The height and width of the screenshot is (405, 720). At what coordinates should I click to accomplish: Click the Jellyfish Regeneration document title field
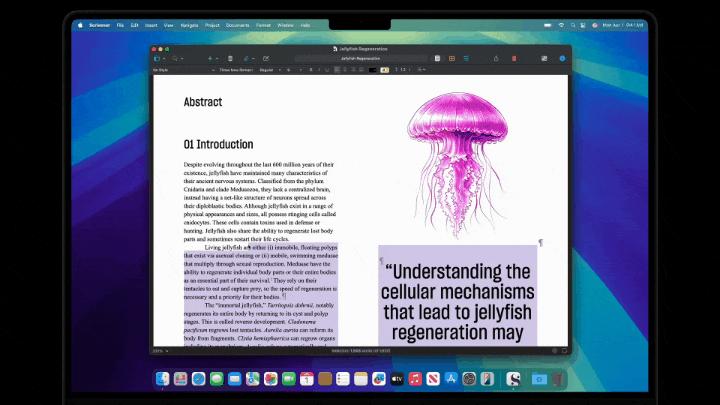pyautogui.click(x=360, y=59)
